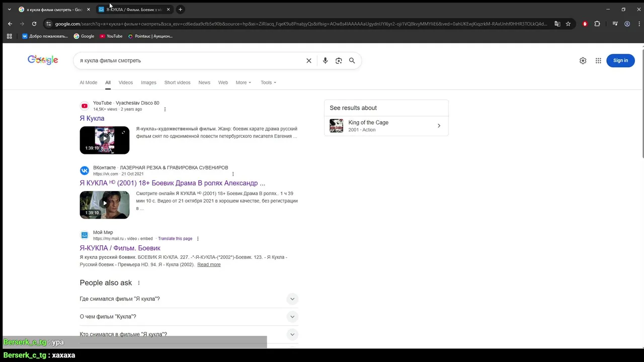Open the 'Добро пожаловать' VK bookmark
644x362 pixels.
point(44,36)
